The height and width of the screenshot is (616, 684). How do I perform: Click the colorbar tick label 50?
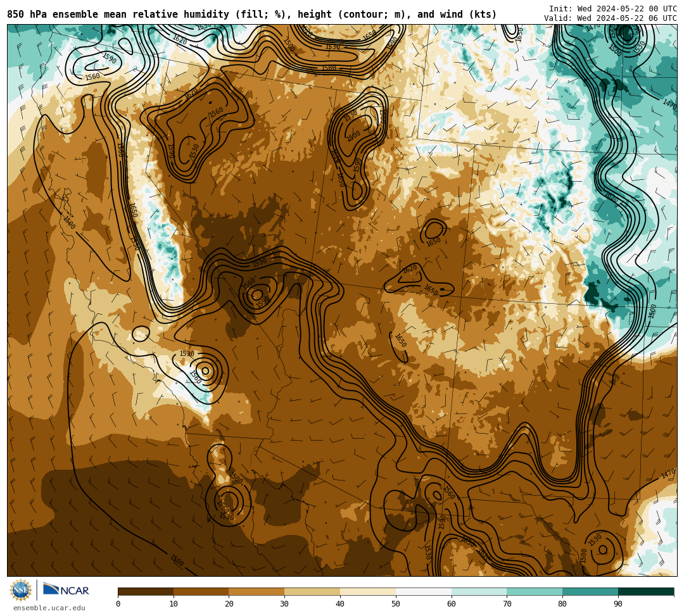[x=396, y=604]
